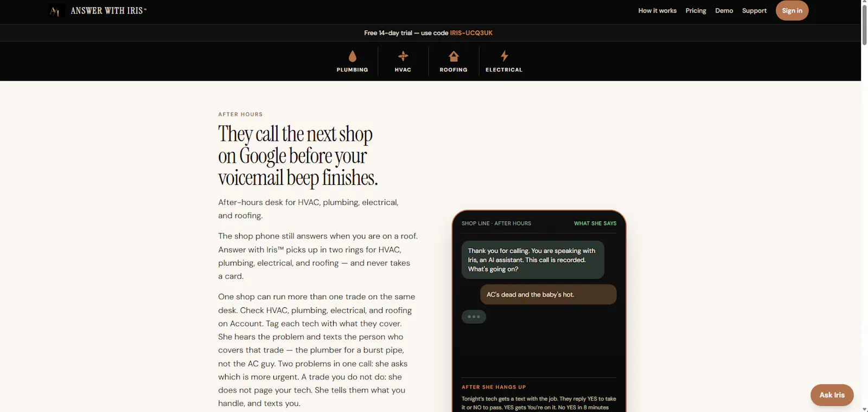868x412 pixels.
Task: Click the ANSWER WITH IRIS brand name
Action: coord(108,11)
